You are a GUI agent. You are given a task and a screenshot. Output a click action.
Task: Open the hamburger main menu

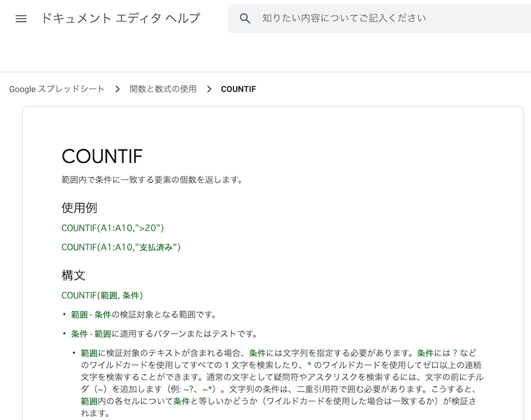tap(21, 19)
